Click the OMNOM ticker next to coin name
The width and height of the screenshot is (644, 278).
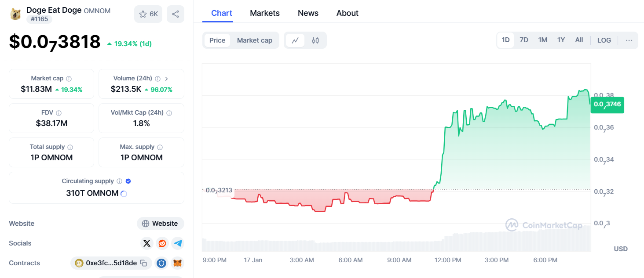click(x=97, y=11)
